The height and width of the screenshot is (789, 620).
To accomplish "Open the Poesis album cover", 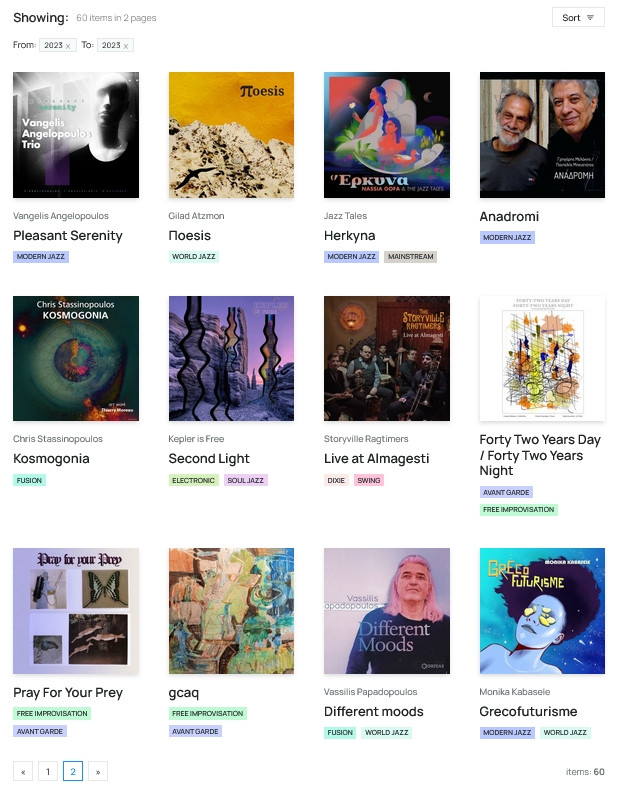I will pos(231,135).
